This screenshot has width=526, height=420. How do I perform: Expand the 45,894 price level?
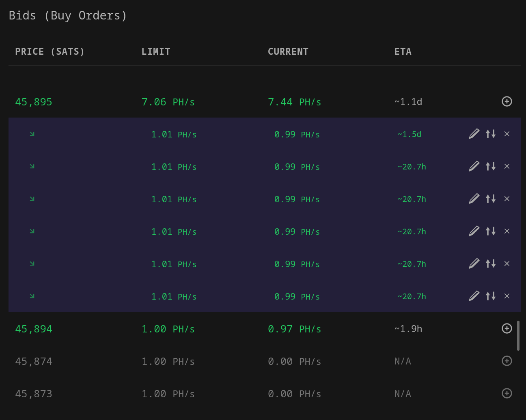507,329
